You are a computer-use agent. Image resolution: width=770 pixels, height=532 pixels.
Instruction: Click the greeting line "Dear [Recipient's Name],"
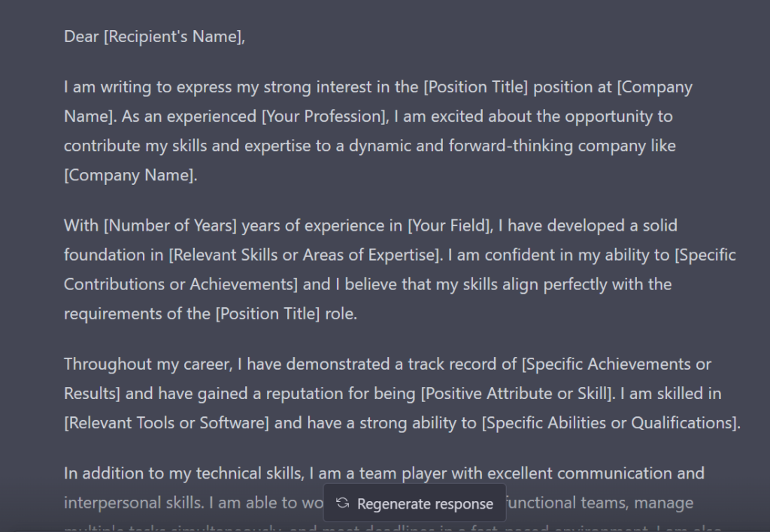coord(154,36)
